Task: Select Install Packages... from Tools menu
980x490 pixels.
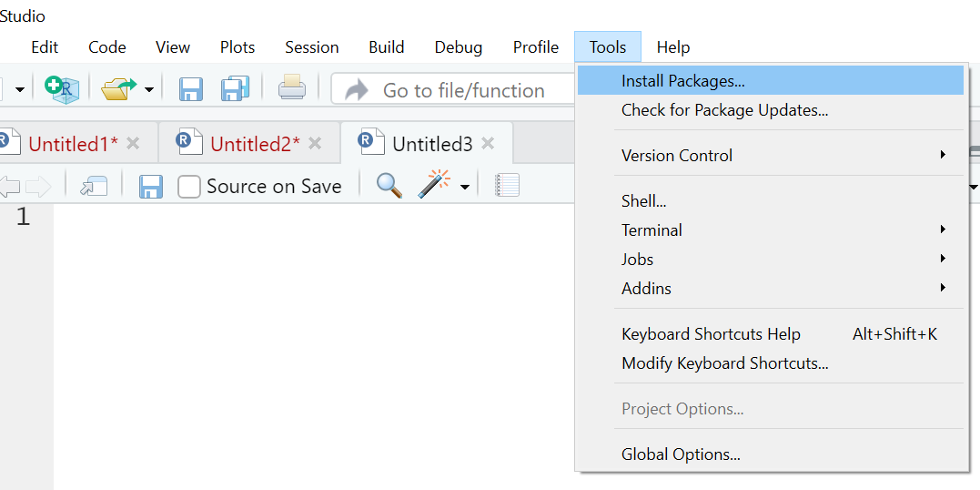Action: [682, 81]
